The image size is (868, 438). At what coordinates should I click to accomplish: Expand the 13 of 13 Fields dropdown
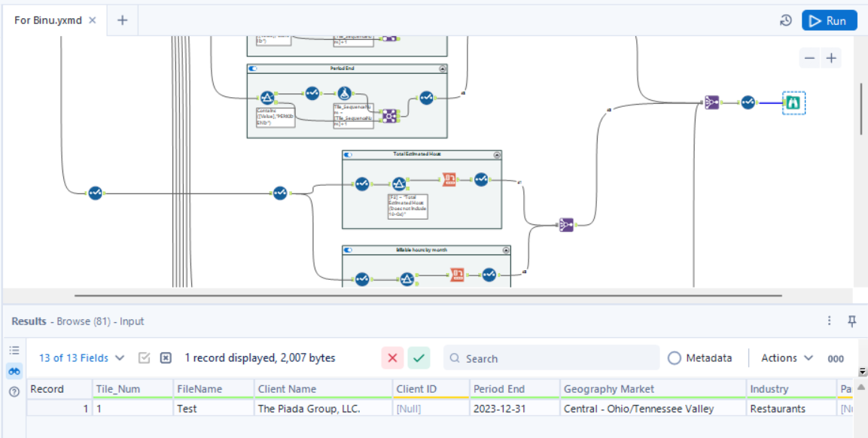click(x=81, y=358)
